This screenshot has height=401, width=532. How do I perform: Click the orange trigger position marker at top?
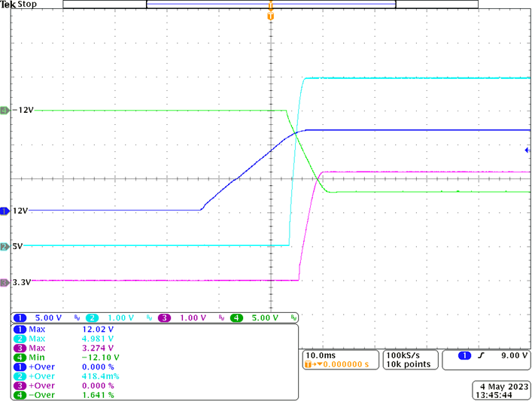pos(271,16)
